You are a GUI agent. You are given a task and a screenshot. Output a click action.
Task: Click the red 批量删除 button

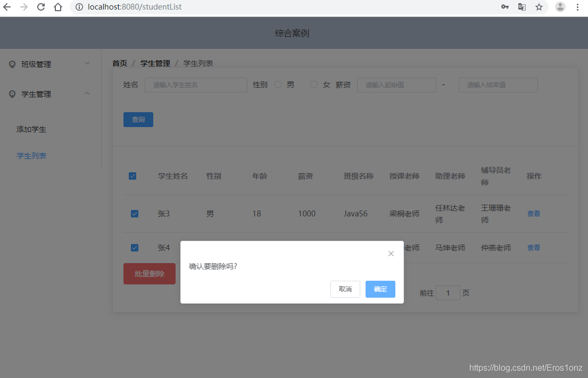coord(150,274)
